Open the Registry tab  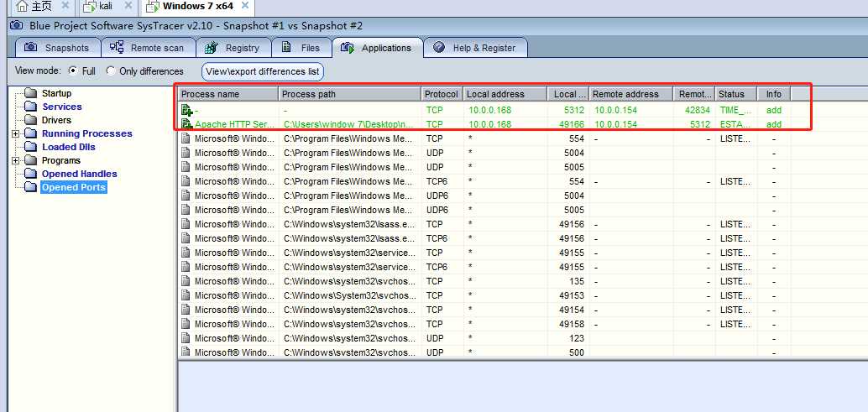233,48
